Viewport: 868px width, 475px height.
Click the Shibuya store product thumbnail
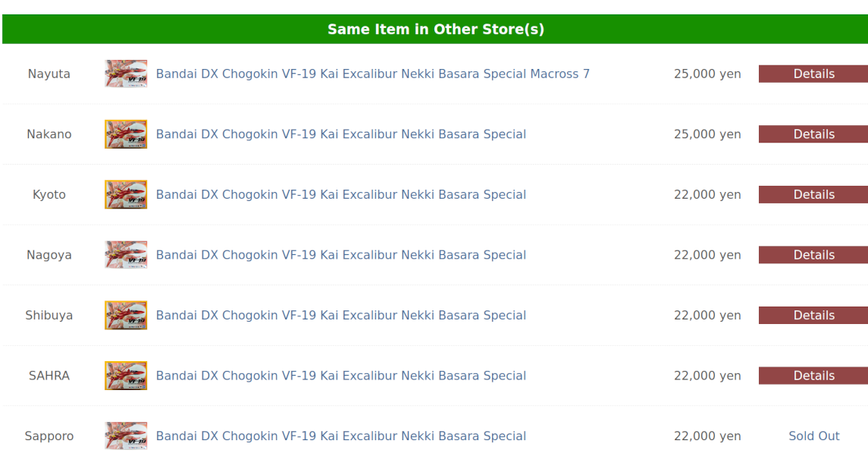tap(126, 316)
